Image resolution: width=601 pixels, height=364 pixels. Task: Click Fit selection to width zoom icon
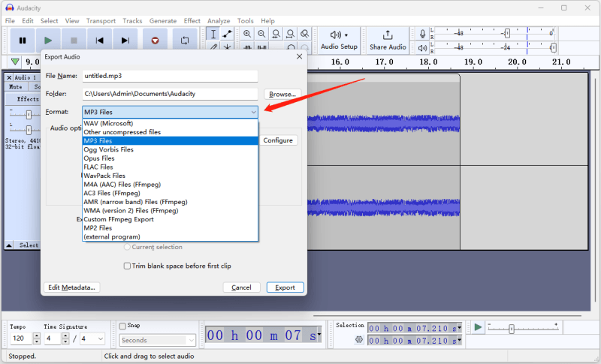click(276, 34)
